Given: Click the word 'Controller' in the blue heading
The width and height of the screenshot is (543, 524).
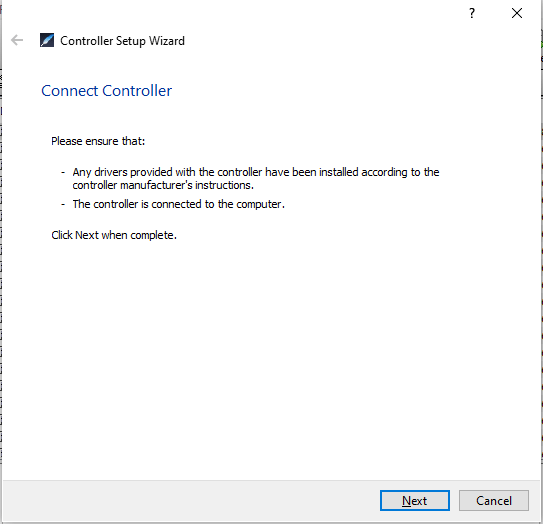Looking at the screenshot, I should (x=137, y=91).
